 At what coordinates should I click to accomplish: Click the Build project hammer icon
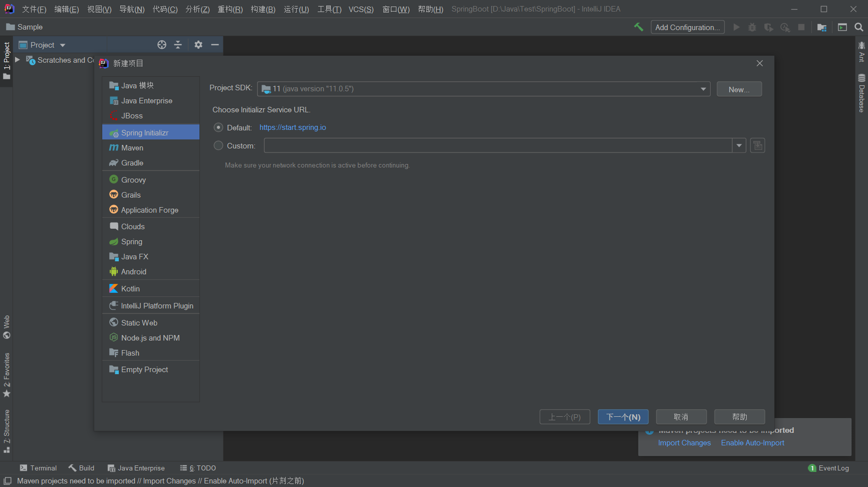pos(638,27)
